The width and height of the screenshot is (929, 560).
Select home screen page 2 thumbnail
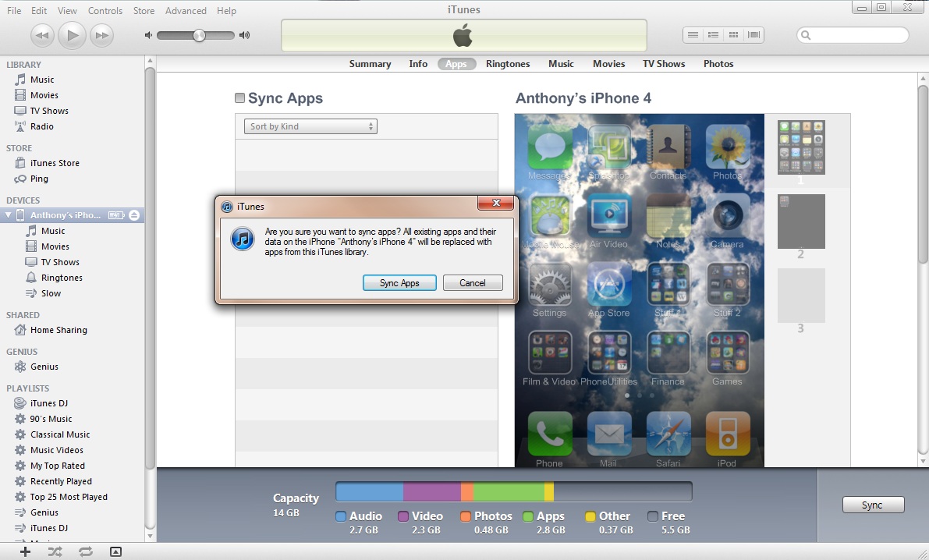pyautogui.click(x=801, y=222)
